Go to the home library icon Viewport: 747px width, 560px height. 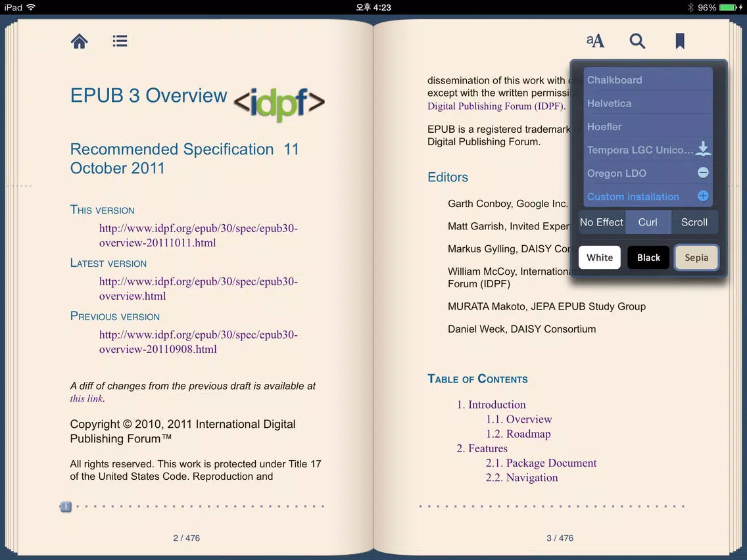pyautogui.click(x=79, y=41)
